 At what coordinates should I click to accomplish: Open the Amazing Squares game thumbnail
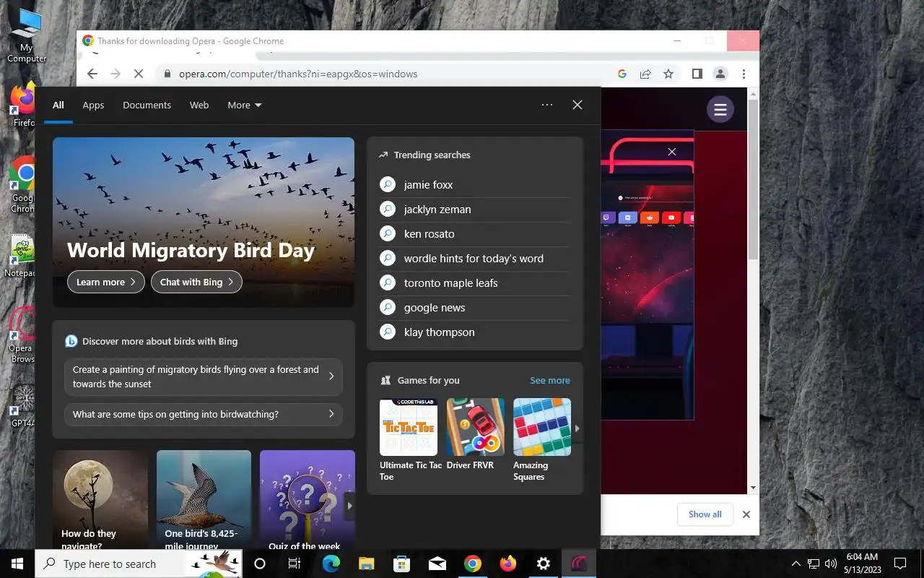(542, 427)
